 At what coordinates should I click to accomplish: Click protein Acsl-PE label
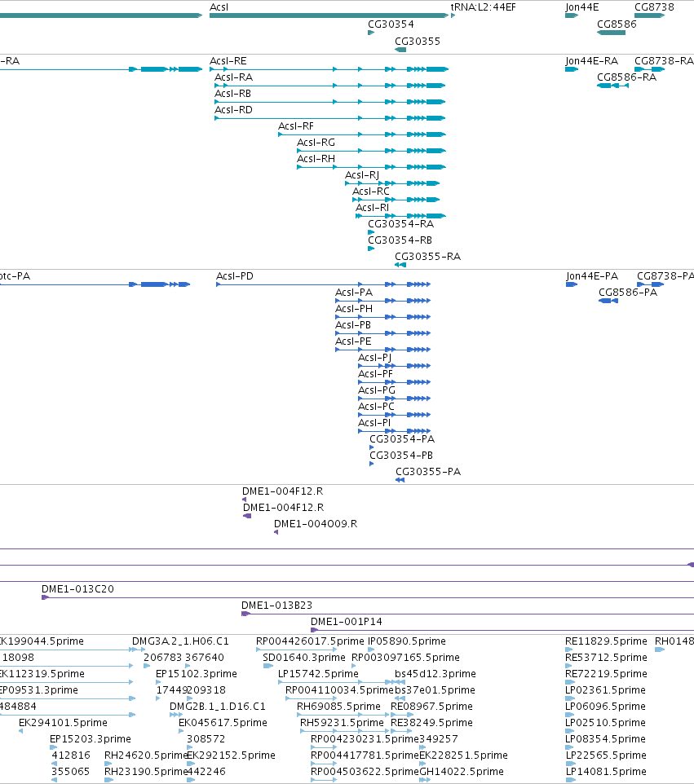[353, 341]
